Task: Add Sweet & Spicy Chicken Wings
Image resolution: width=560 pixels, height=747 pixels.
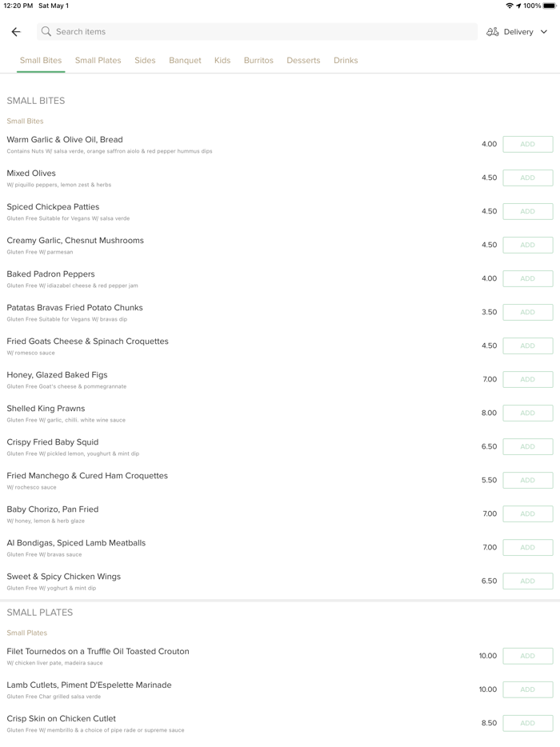Action: point(527,581)
